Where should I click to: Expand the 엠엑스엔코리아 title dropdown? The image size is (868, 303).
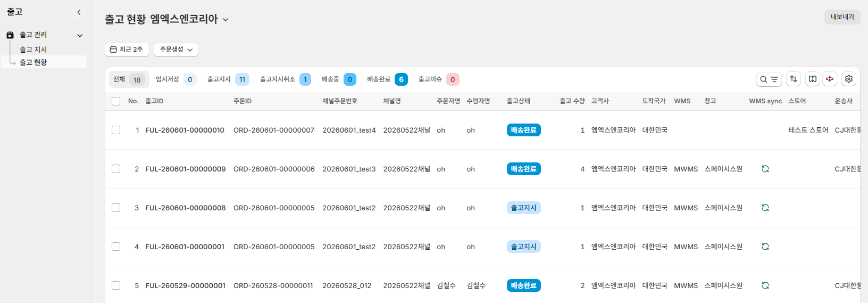[x=226, y=20]
